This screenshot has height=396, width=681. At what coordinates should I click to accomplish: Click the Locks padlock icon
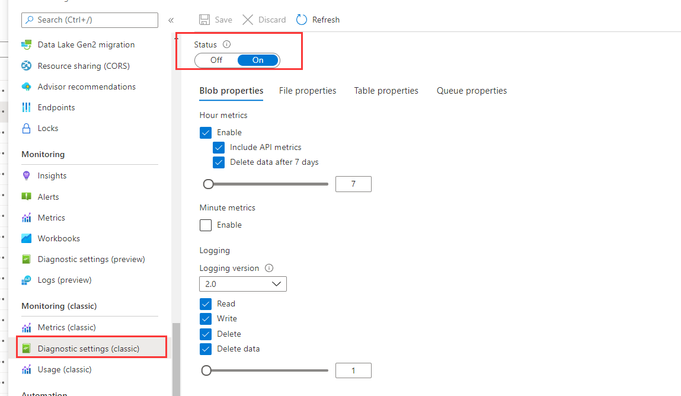26,128
